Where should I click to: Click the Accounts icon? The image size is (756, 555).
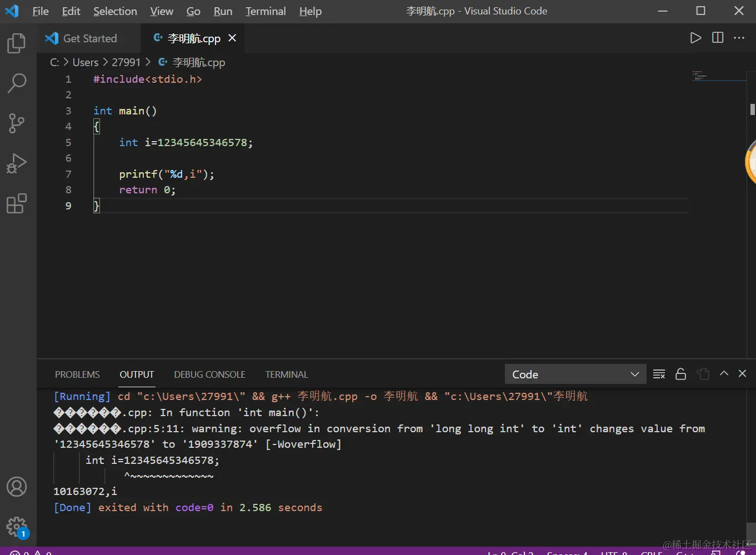tap(16, 487)
